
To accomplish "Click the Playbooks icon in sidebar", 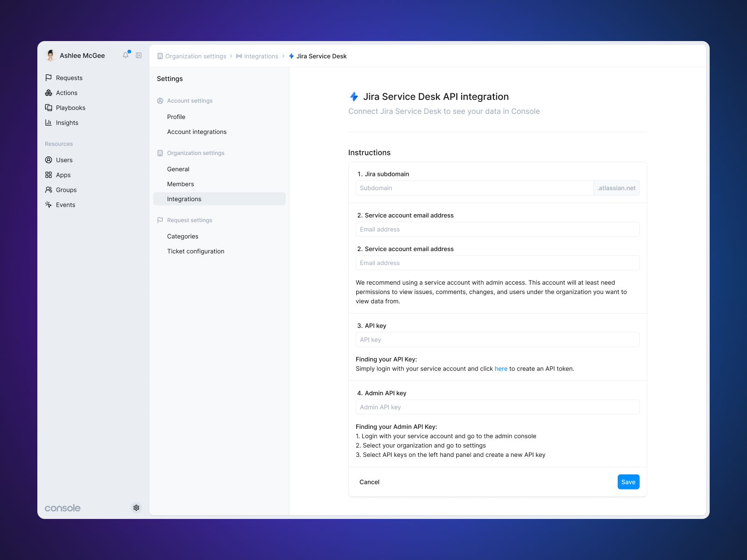I will tap(49, 108).
